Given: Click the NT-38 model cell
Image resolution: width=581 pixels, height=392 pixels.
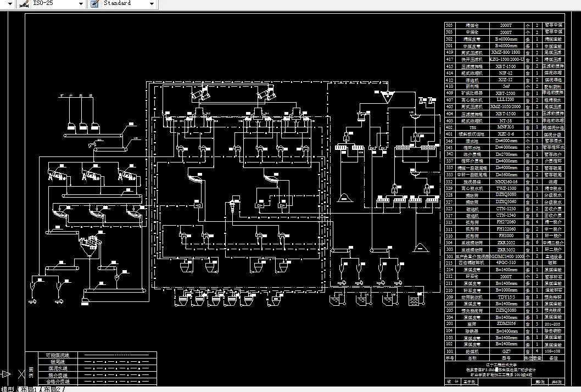Looking at the screenshot, I should (x=506, y=120).
